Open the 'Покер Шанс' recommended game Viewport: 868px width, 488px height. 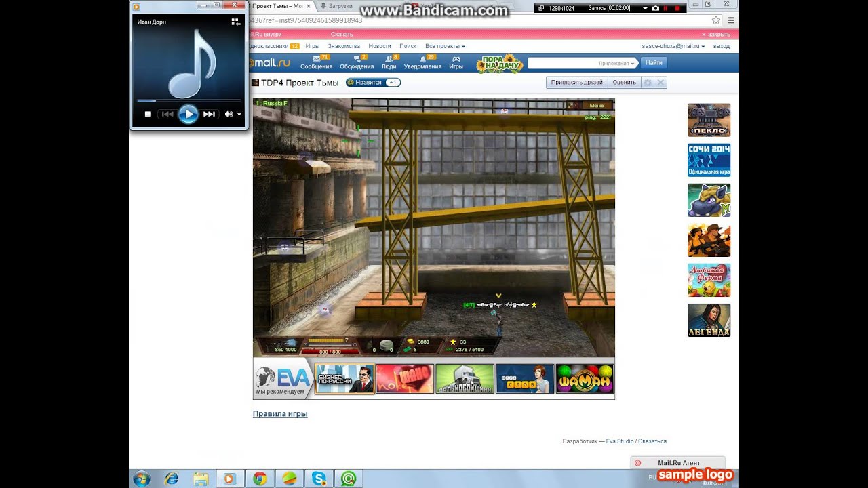coord(405,379)
